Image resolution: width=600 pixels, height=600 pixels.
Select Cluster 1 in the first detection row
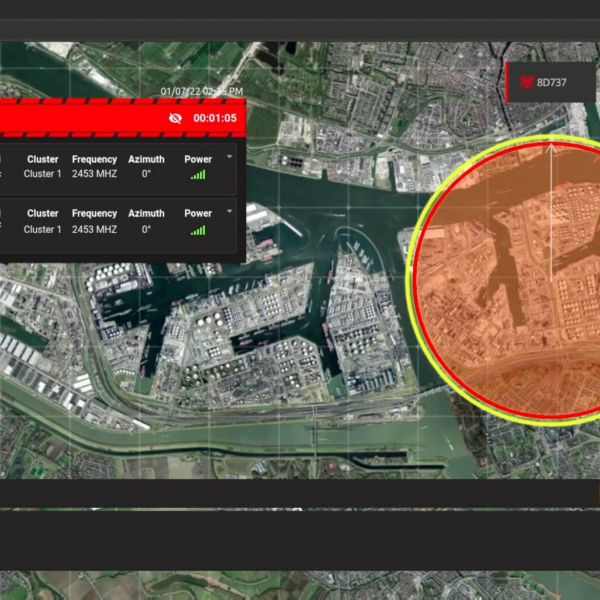42,175
